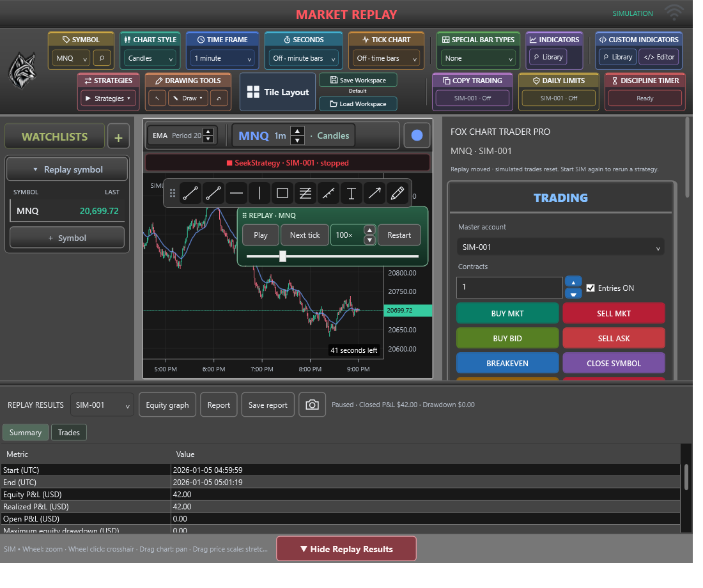Select the vertical line tool

point(259,193)
